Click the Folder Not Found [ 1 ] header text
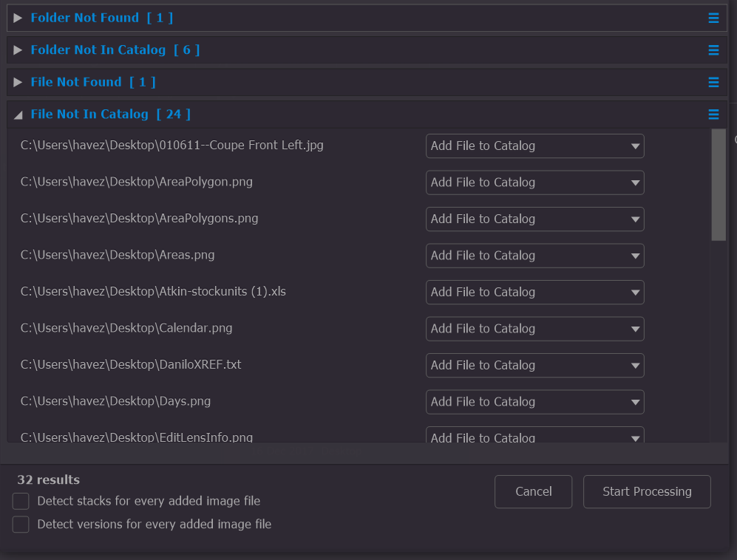Viewport: 737px width, 560px height. click(102, 18)
